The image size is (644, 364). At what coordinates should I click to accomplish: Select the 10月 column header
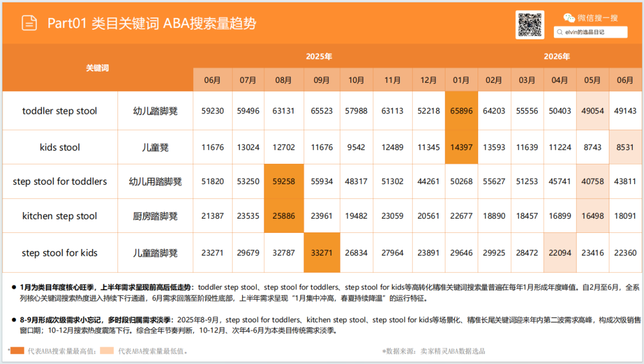coord(356,80)
